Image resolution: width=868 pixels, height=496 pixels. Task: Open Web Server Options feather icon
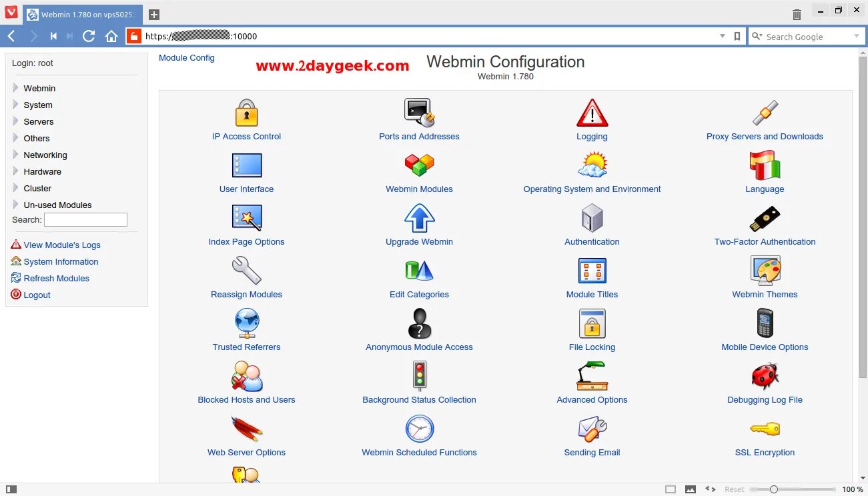click(246, 429)
